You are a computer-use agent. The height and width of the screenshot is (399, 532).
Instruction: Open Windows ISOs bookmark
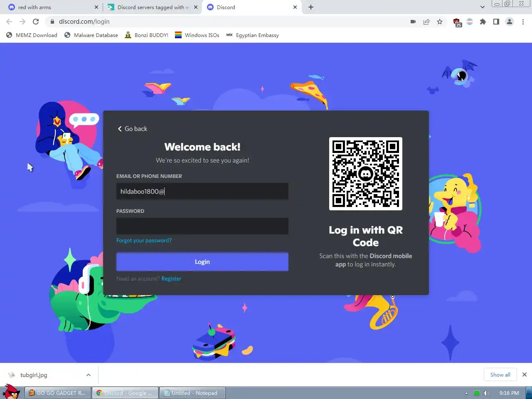coord(197,35)
